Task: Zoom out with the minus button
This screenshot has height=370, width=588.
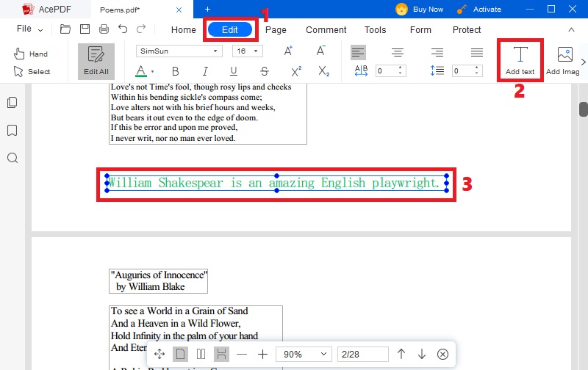Action: [x=242, y=355]
